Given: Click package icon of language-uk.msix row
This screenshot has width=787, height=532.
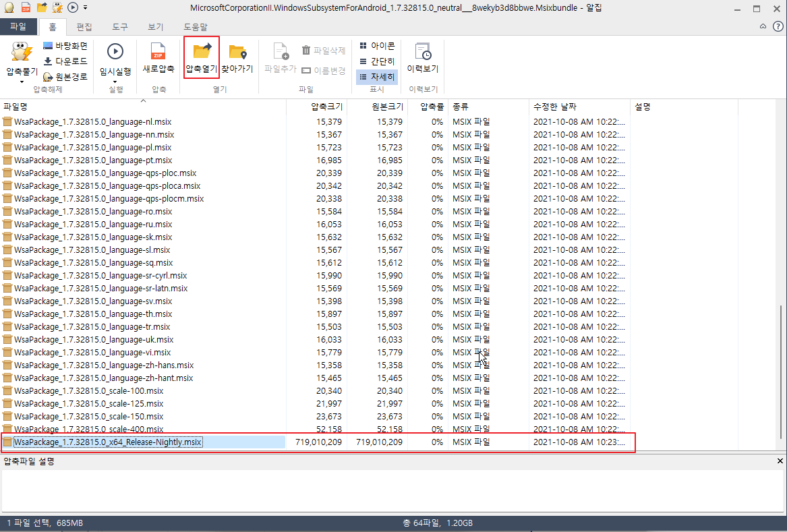Looking at the screenshot, I should 7,340.
